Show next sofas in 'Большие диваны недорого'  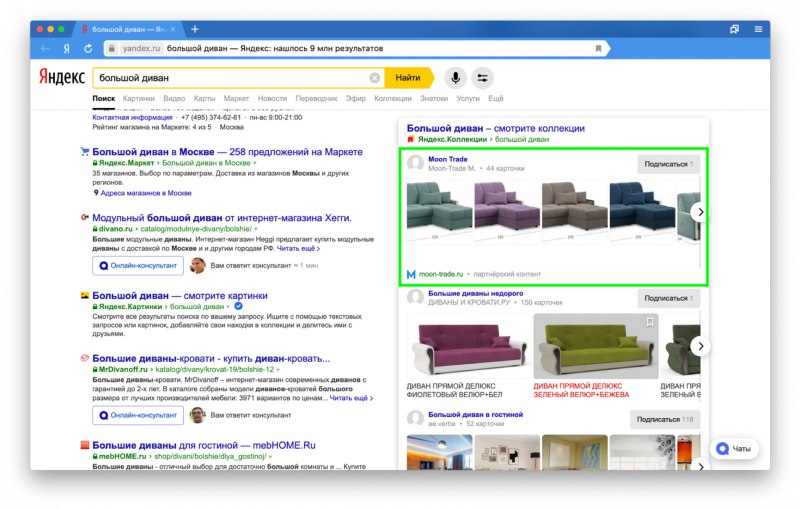point(701,346)
